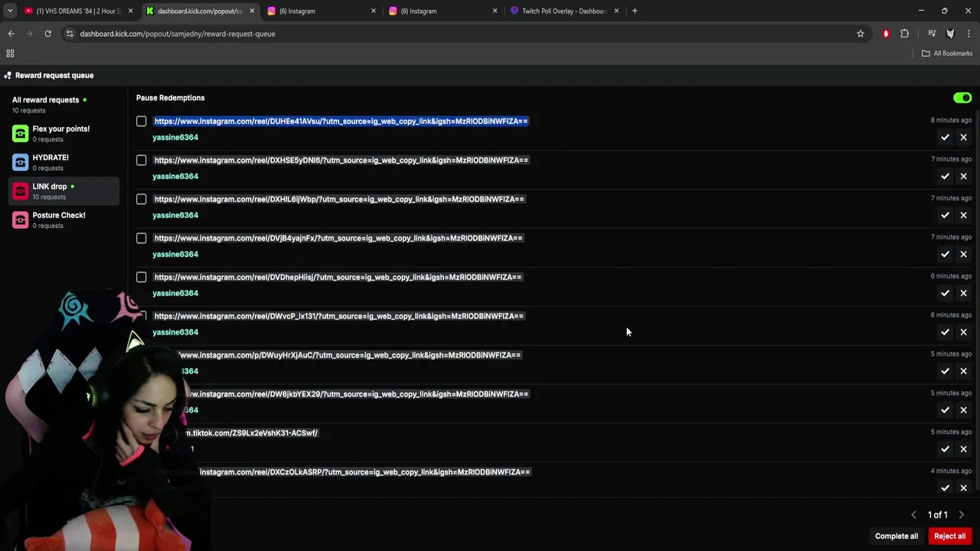Bookmark this page with the star icon
This screenshot has height=551, width=980.
861,34
